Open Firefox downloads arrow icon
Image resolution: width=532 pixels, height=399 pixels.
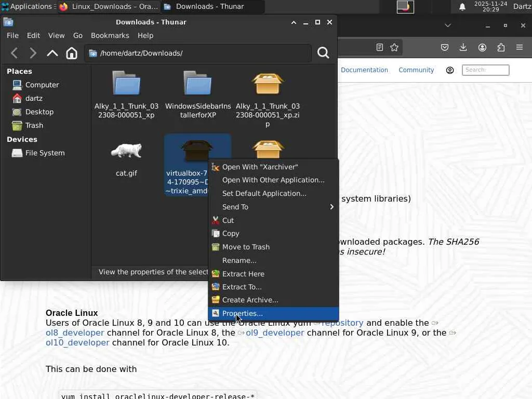click(x=463, y=47)
